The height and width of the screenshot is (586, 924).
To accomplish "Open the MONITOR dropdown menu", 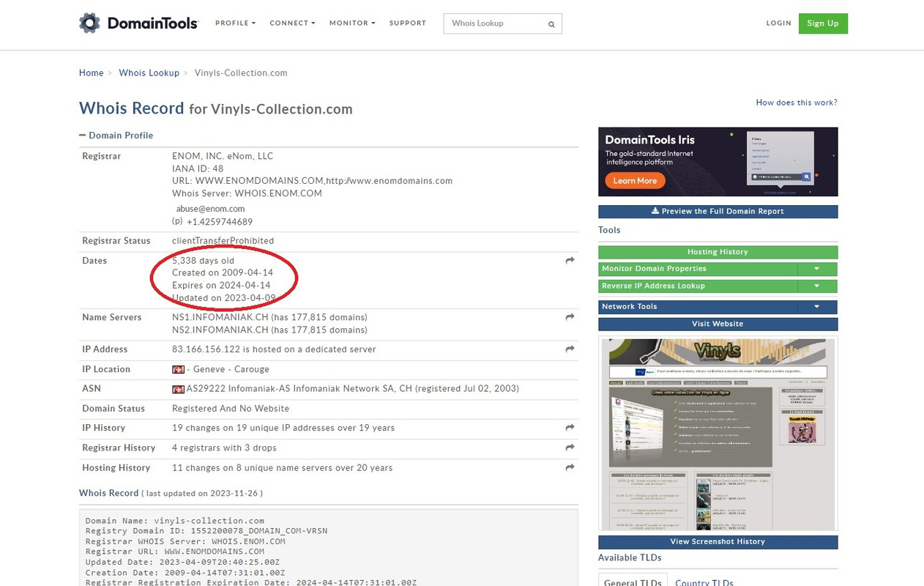I will click(x=352, y=23).
